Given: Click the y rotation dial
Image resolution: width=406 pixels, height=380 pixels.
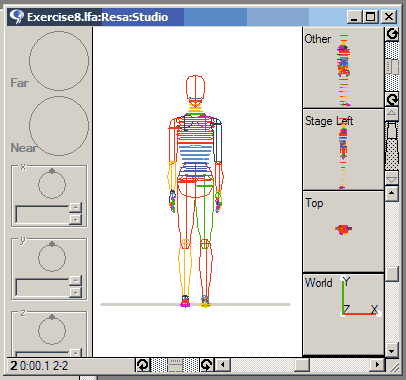Looking at the screenshot, I should tap(52, 257).
